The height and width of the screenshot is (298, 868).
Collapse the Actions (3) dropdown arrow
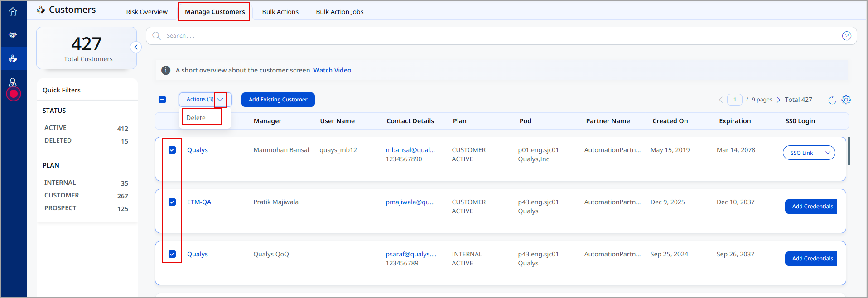click(x=220, y=100)
